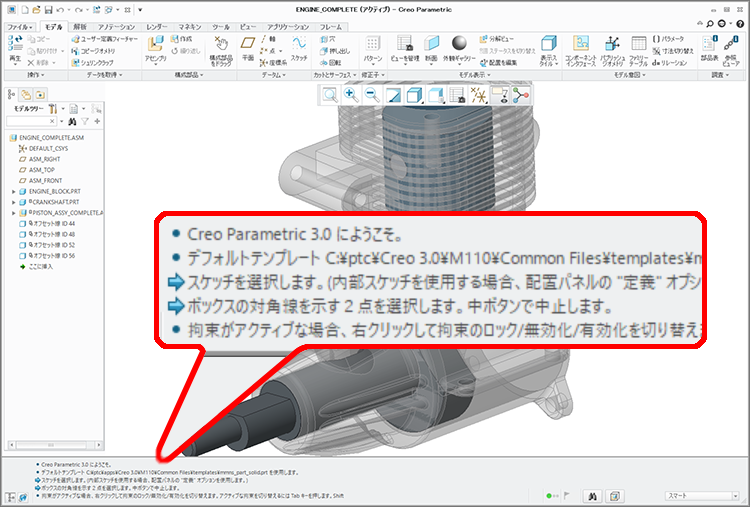Image resolution: width=750 pixels, height=507 pixels.
Task: Click the Refit view magnifier icon
Action: [x=329, y=94]
